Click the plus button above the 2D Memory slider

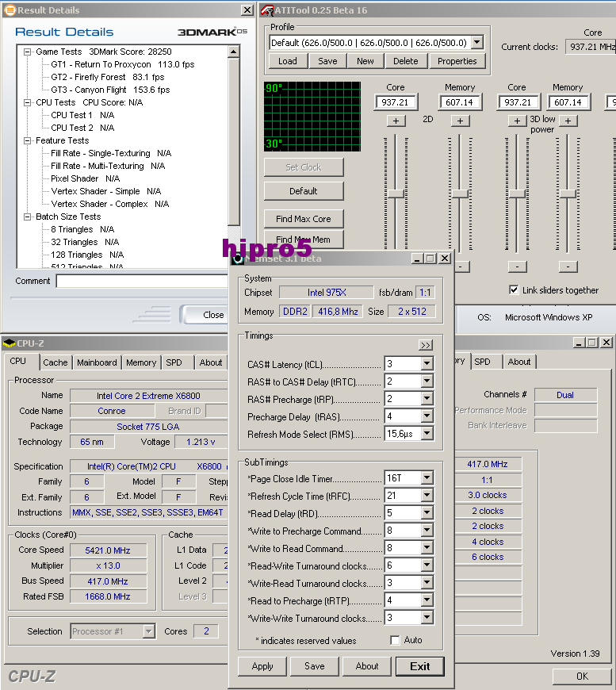click(460, 121)
